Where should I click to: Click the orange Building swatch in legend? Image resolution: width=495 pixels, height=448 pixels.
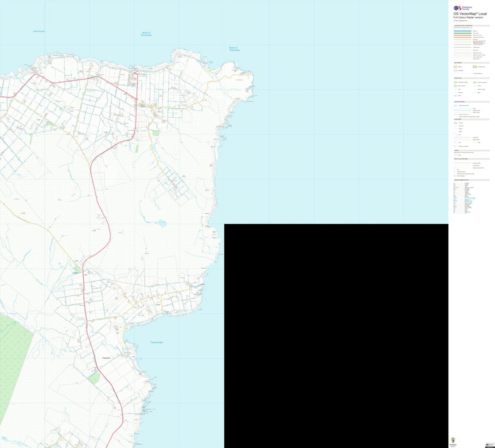pos(455,66)
